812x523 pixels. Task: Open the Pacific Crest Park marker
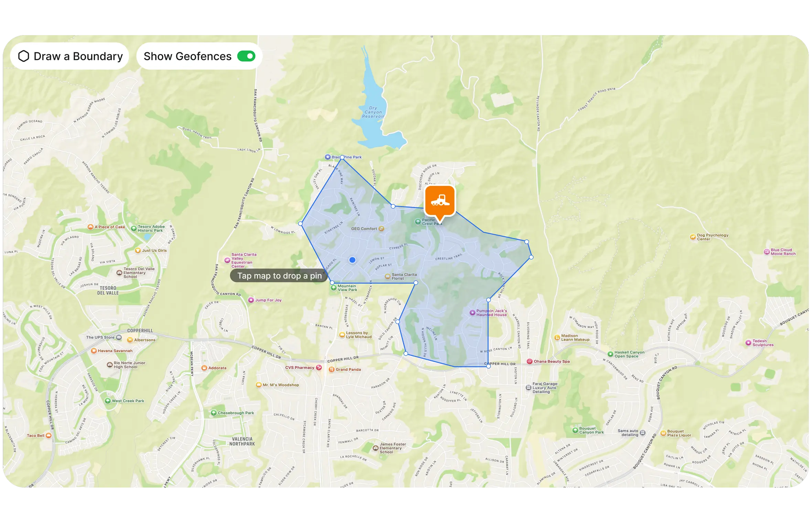pyautogui.click(x=418, y=222)
